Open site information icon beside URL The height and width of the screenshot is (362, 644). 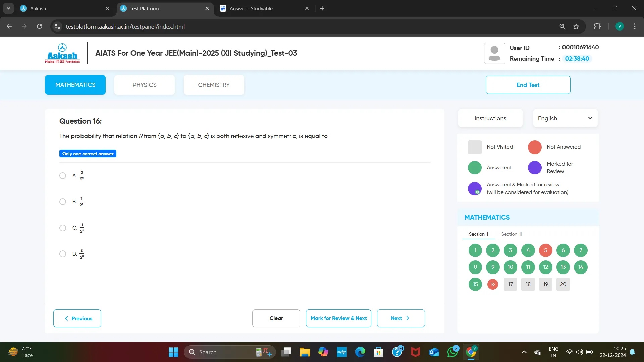58,26
